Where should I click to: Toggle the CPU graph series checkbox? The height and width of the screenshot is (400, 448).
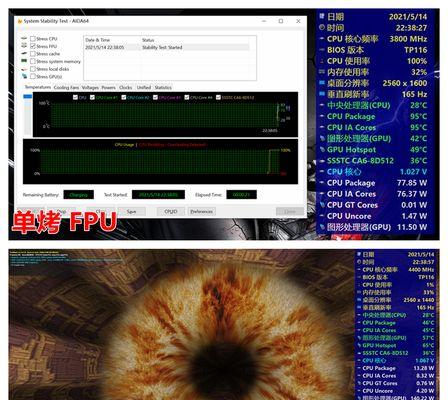(75, 97)
